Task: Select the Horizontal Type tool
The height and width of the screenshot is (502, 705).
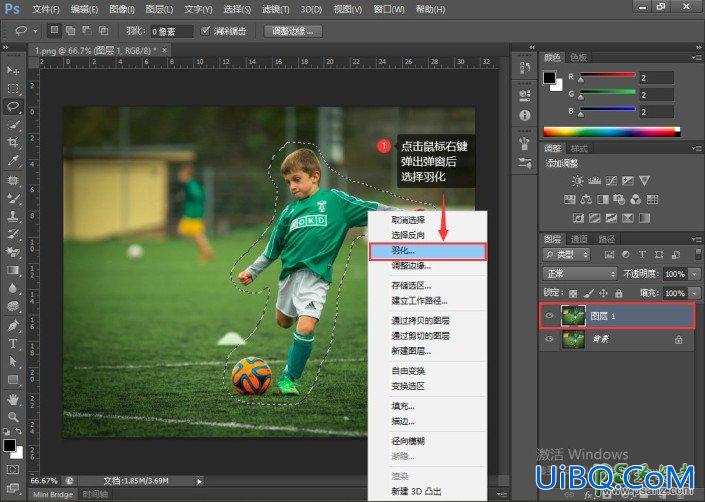Action: click(x=13, y=344)
